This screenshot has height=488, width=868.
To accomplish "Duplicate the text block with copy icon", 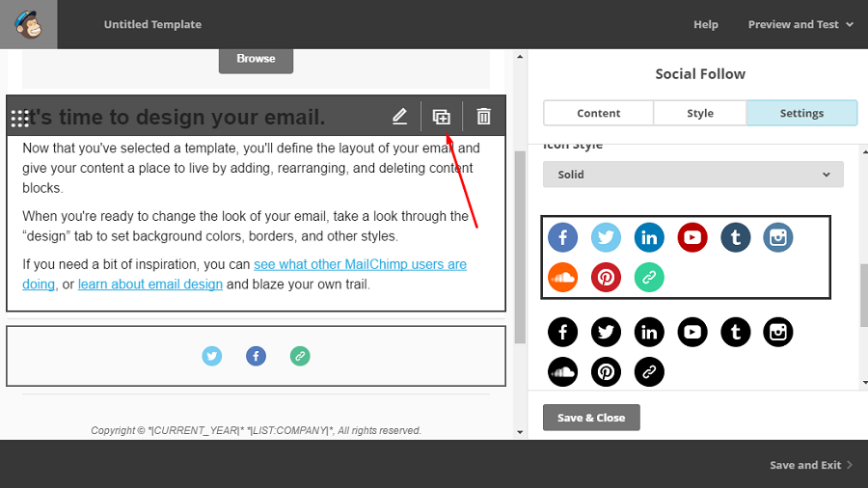I will 441,117.
